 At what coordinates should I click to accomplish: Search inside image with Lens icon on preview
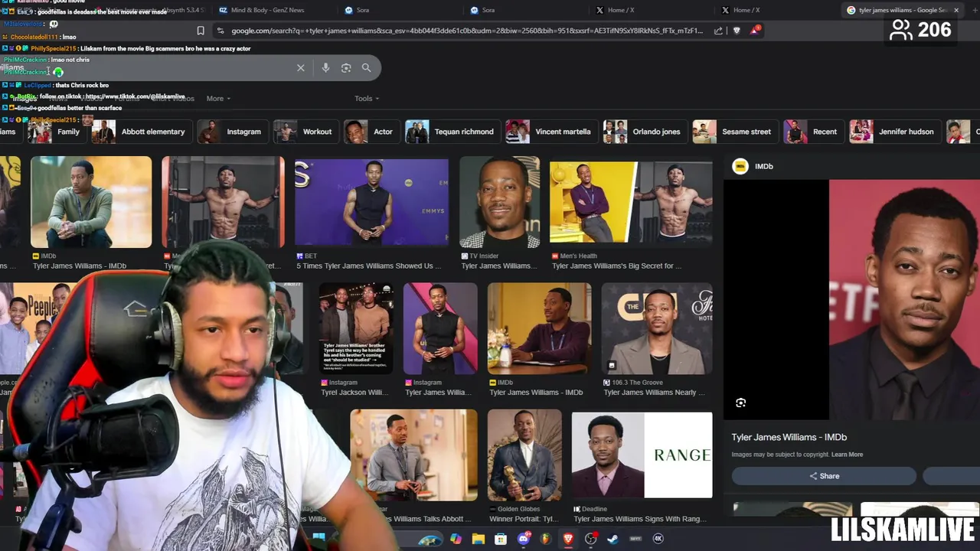pyautogui.click(x=740, y=403)
